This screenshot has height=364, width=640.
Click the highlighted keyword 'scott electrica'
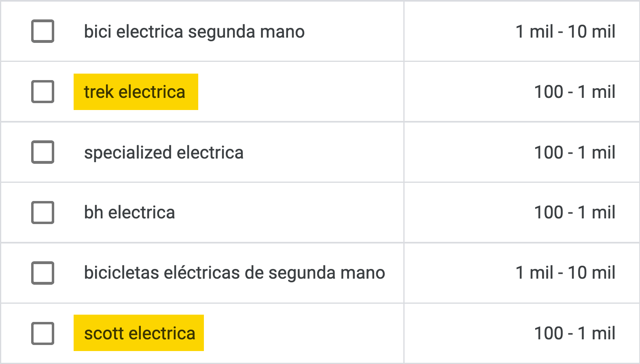(x=139, y=334)
